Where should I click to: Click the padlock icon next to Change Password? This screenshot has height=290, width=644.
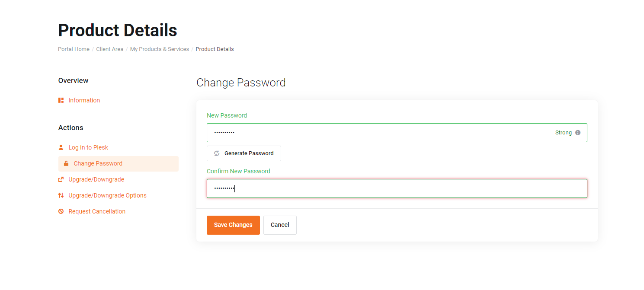pos(66,163)
